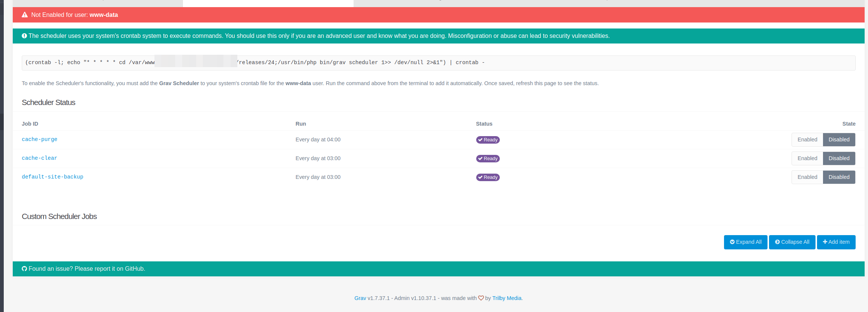Click the Custom Scheduler Jobs heading

click(59, 216)
